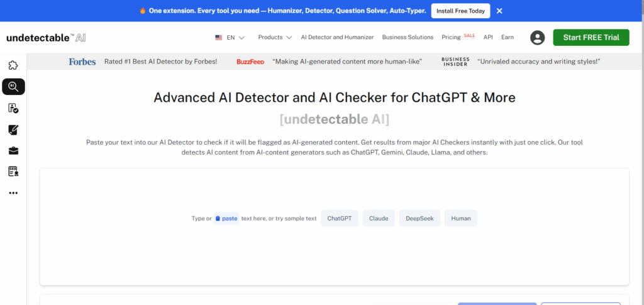
Task: Load the Claude sample text
Action: coord(378,218)
